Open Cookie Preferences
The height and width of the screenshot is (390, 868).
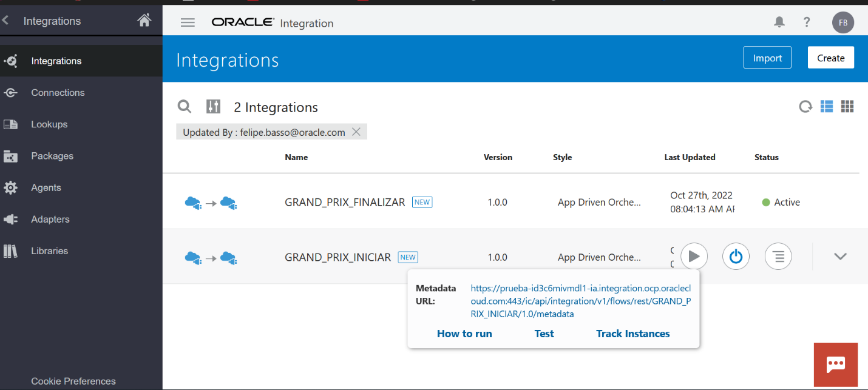click(x=73, y=382)
